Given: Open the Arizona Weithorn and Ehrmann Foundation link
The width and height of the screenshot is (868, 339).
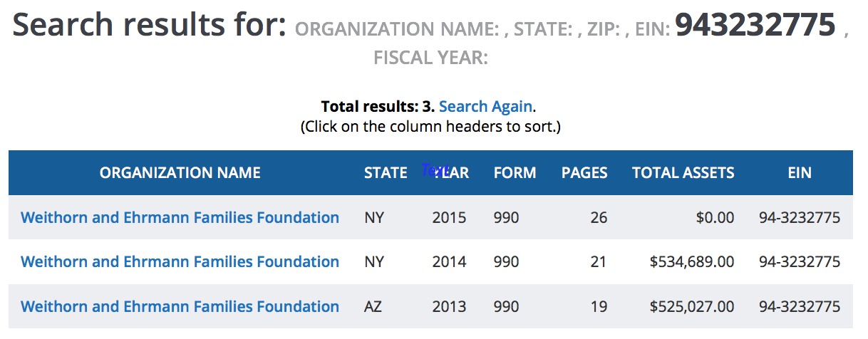Looking at the screenshot, I should pos(180,307).
